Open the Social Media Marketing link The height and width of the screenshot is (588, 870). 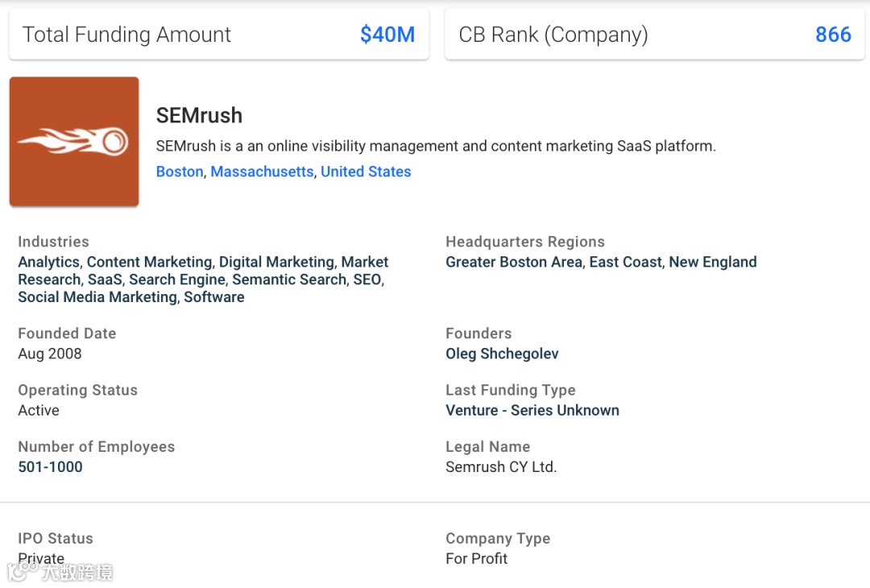coord(97,297)
